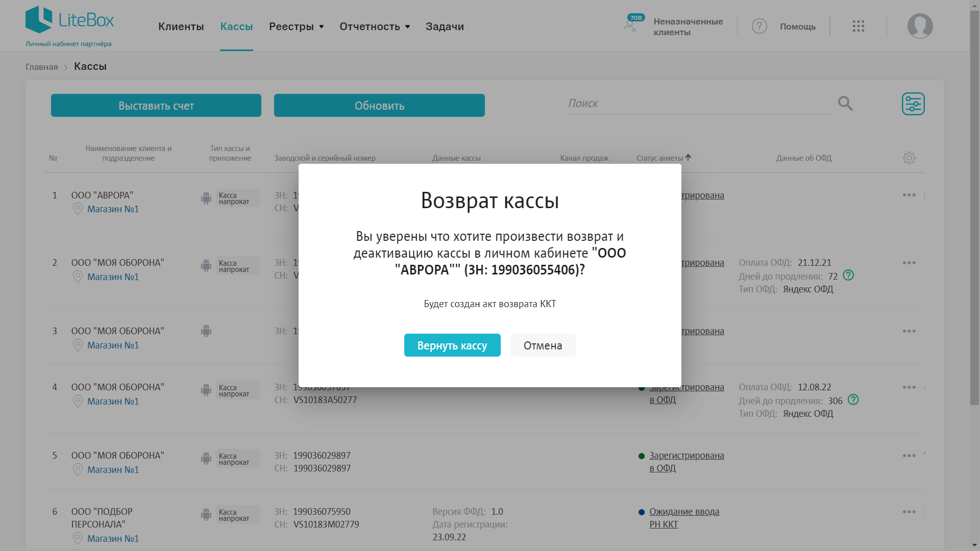Click the Обновить button
The width and height of the screenshot is (980, 551).
coord(379,106)
